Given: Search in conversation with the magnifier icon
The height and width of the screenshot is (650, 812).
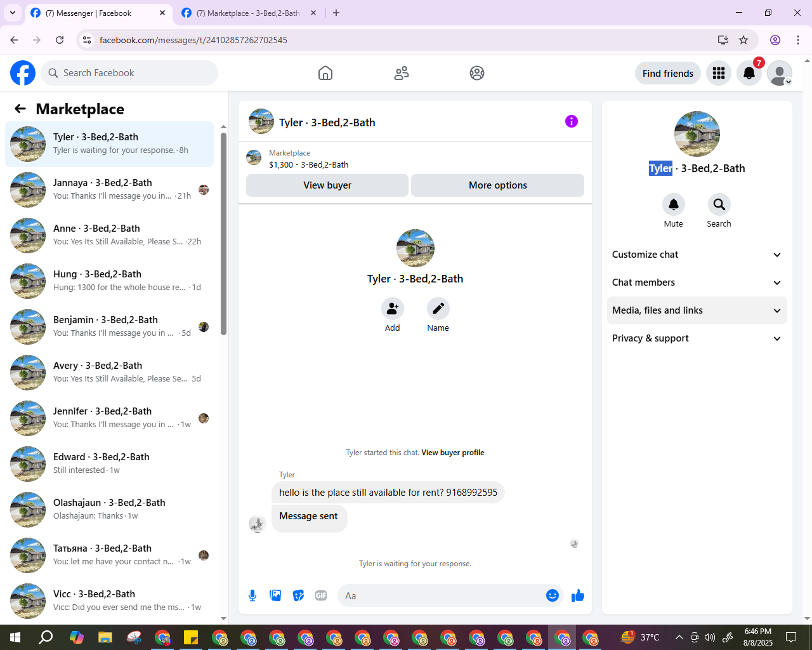Looking at the screenshot, I should (x=719, y=204).
